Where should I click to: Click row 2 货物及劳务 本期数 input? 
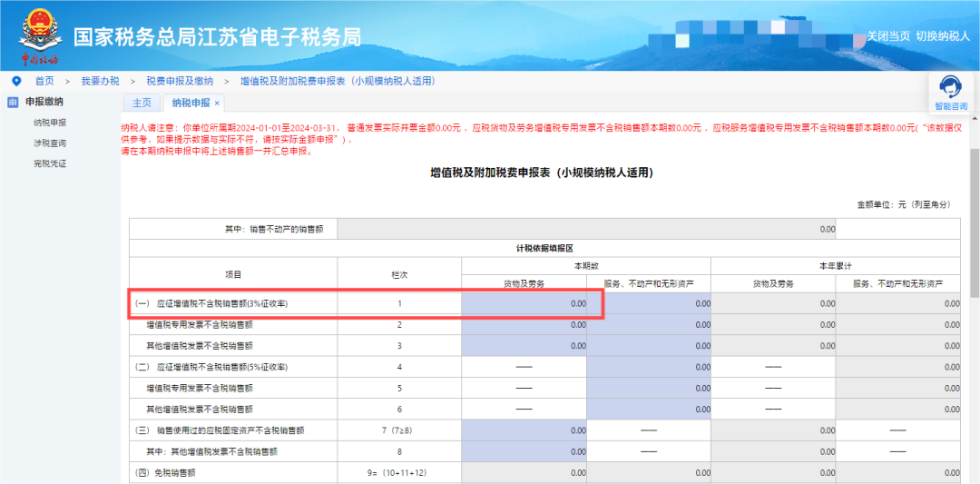524,324
